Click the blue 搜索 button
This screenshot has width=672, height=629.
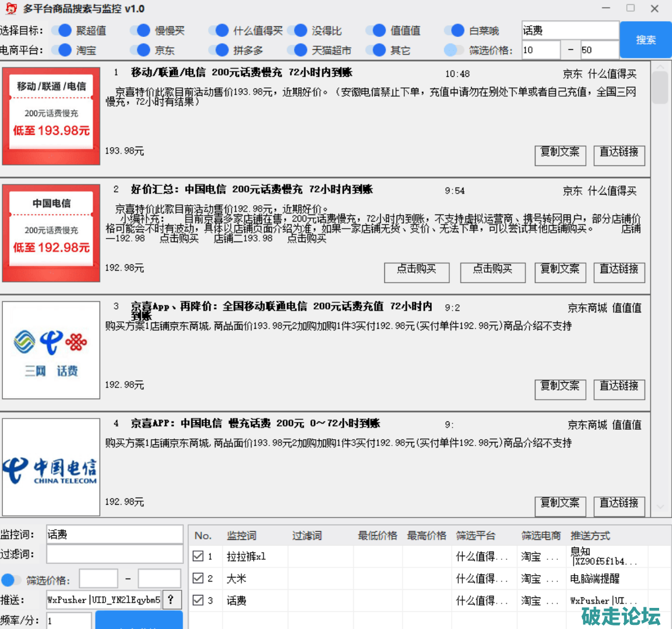coord(646,40)
